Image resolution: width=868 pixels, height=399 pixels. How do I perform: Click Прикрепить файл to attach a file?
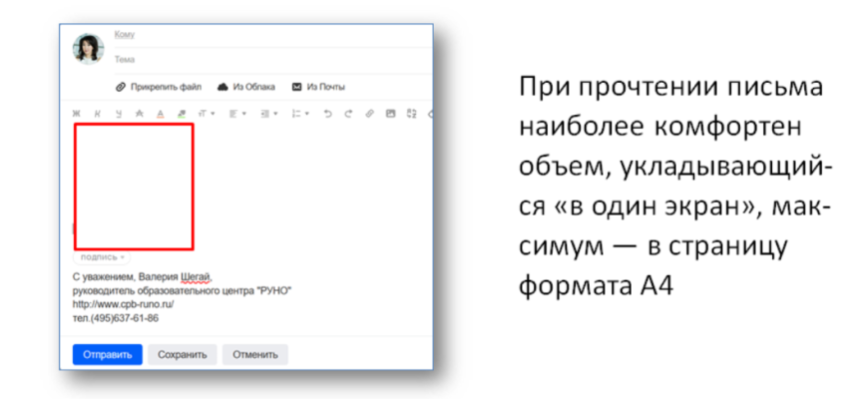click(x=159, y=87)
